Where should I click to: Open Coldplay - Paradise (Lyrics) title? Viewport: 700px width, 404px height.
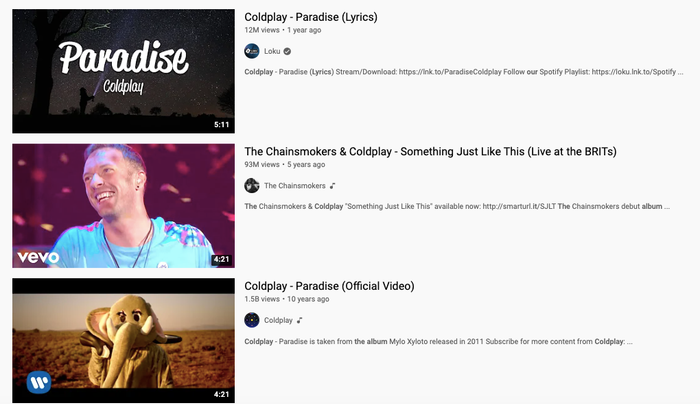(311, 17)
